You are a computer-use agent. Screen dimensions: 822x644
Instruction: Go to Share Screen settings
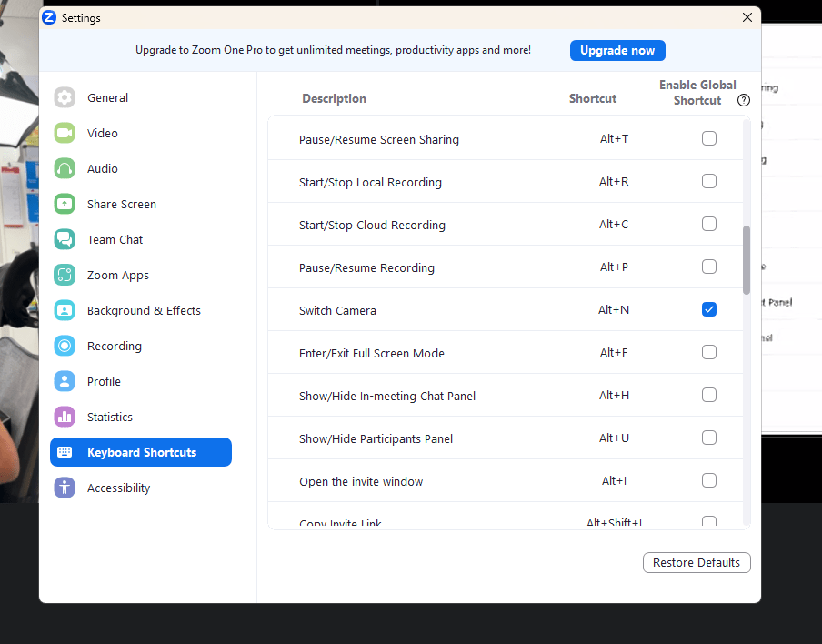click(141, 204)
